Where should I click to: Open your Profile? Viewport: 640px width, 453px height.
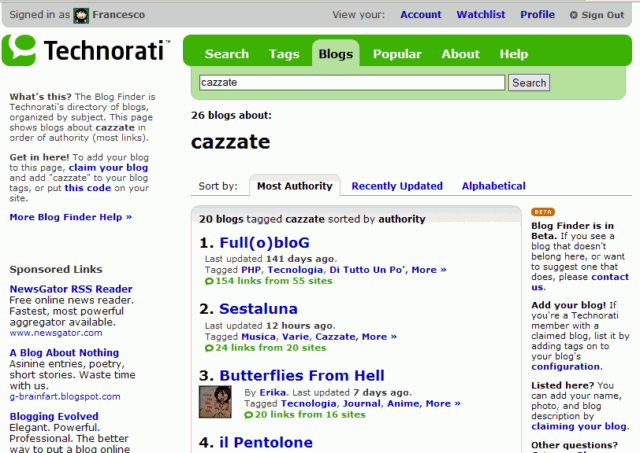[x=537, y=15]
